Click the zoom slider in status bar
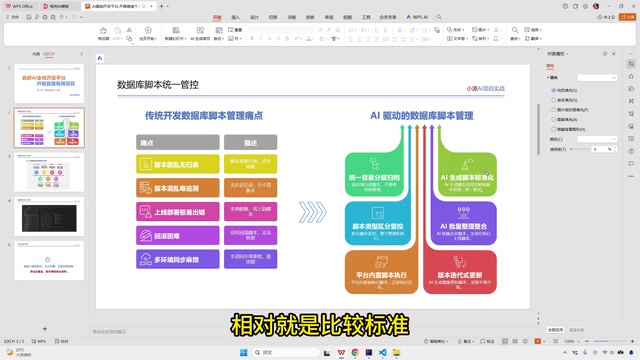640x360 pixels. tap(609, 341)
